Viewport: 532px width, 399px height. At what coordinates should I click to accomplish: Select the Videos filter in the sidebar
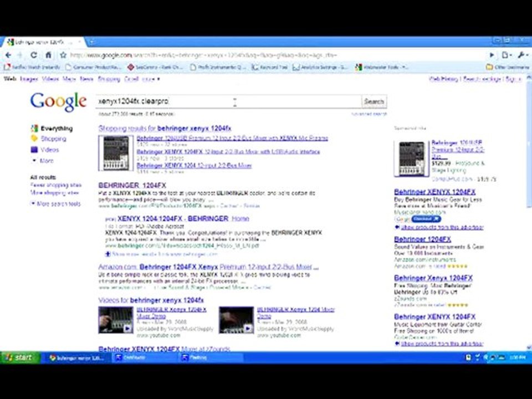[49, 150]
